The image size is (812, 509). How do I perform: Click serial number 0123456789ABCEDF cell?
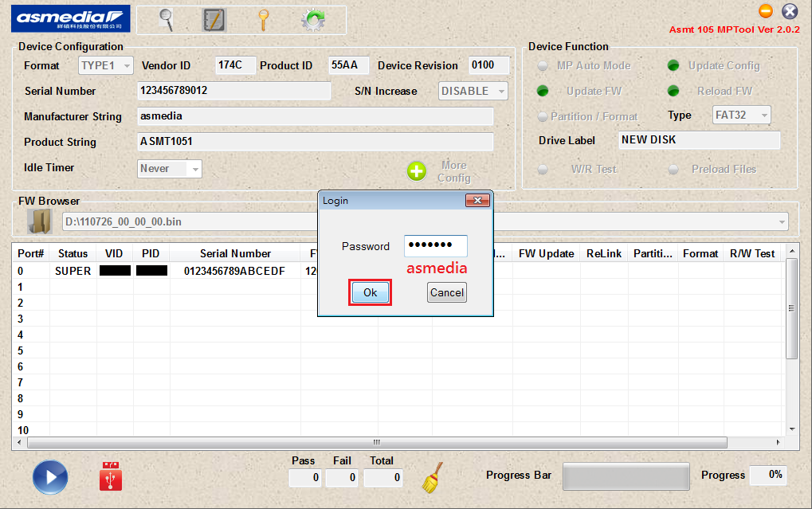[234, 272]
